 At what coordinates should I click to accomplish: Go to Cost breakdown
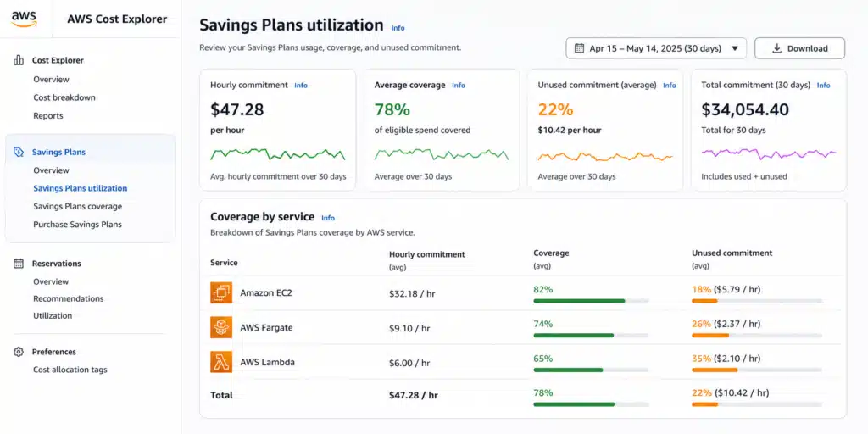click(64, 97)
